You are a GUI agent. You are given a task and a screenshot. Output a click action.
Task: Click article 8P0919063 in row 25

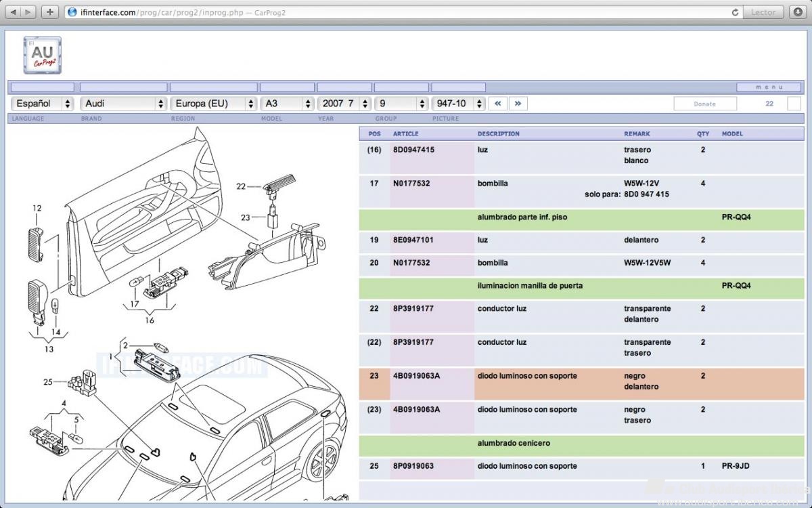coord(413,466)
